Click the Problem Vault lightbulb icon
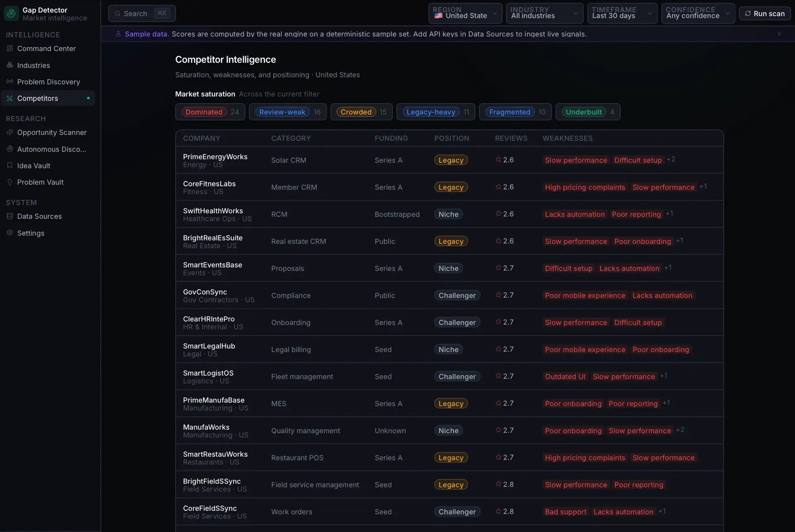Viewport: 795px width, 532px height. (x=10, y=182)
